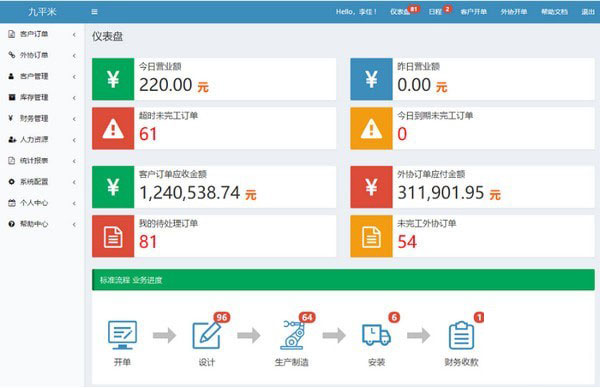Click the 开单 monitor icon in workflow
The image size is (600, 388).
(x=122, y=335)
